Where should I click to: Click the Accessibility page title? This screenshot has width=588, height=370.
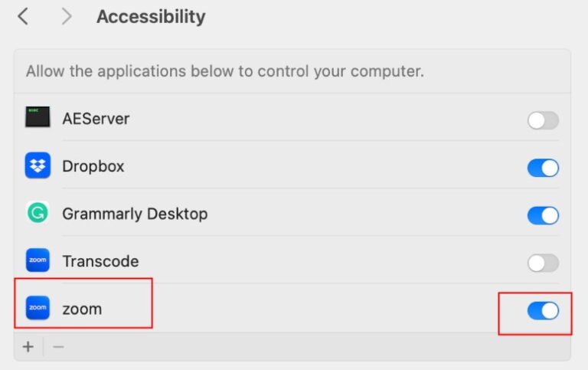[x=151, y=16]
